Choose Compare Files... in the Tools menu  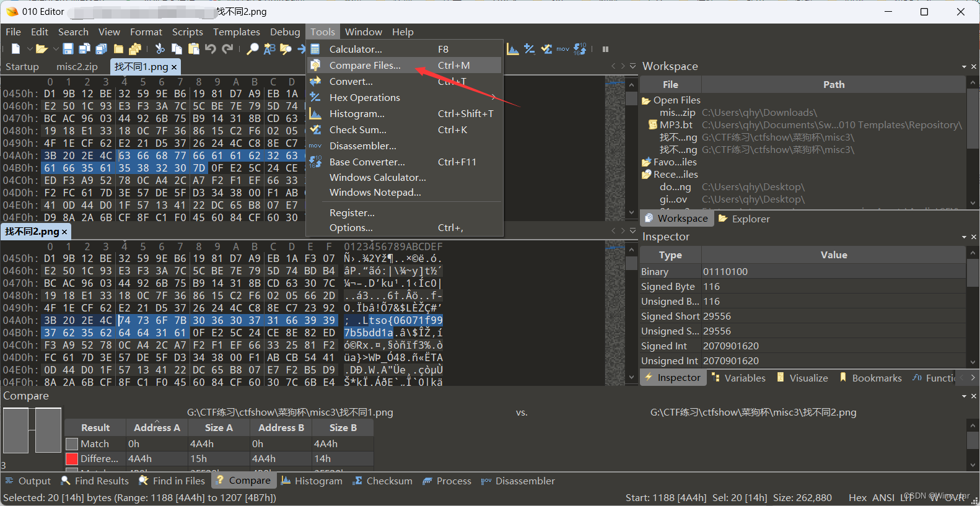click(x=405, y=65)
